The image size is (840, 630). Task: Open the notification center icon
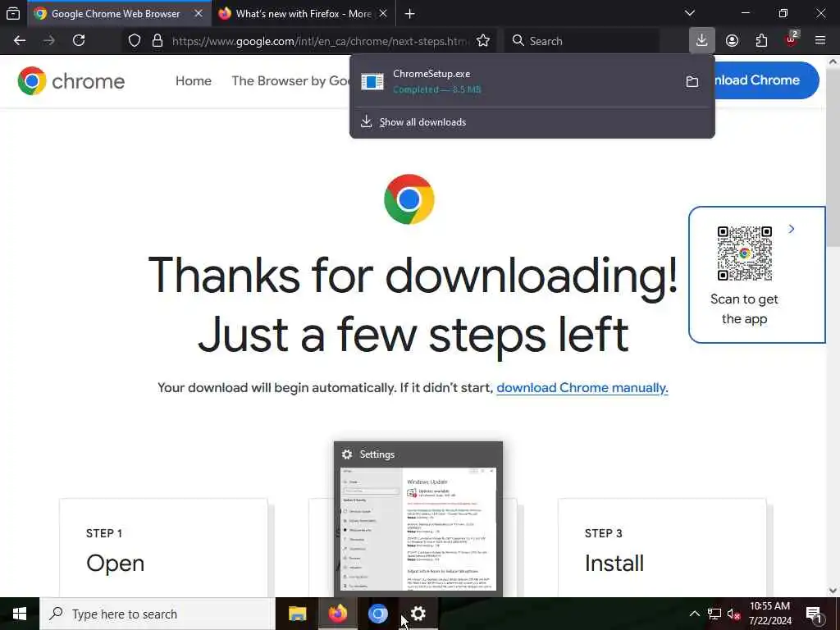[x=815, y=614]
